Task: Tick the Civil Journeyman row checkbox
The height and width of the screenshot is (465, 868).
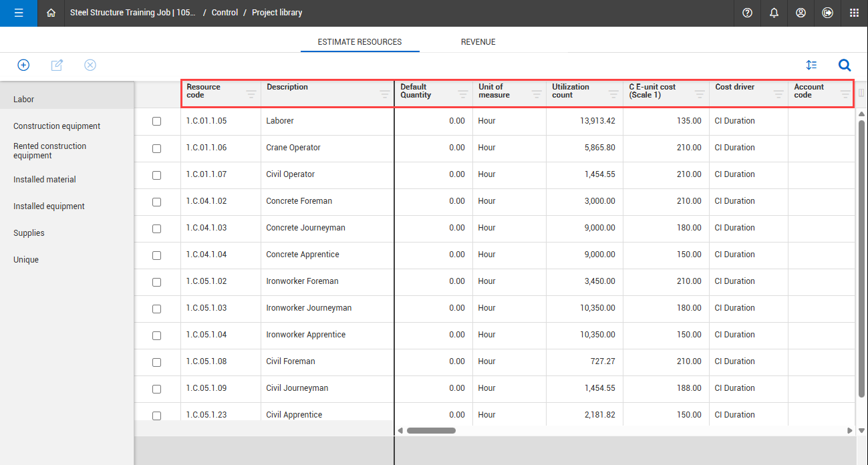Action: tap(156, 389)
